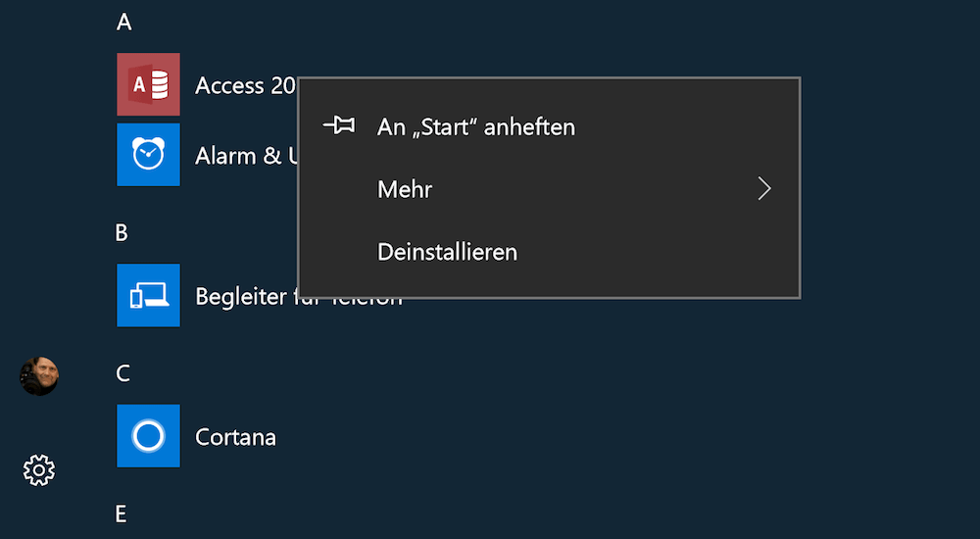Viewport: 980px width, 539px height.
Task: Open the Access app tile icon
Action: (x=148, y=84)
